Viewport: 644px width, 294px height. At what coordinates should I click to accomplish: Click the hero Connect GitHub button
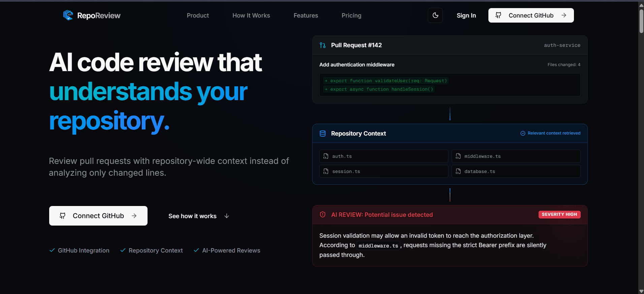click(x=98, y=216)
